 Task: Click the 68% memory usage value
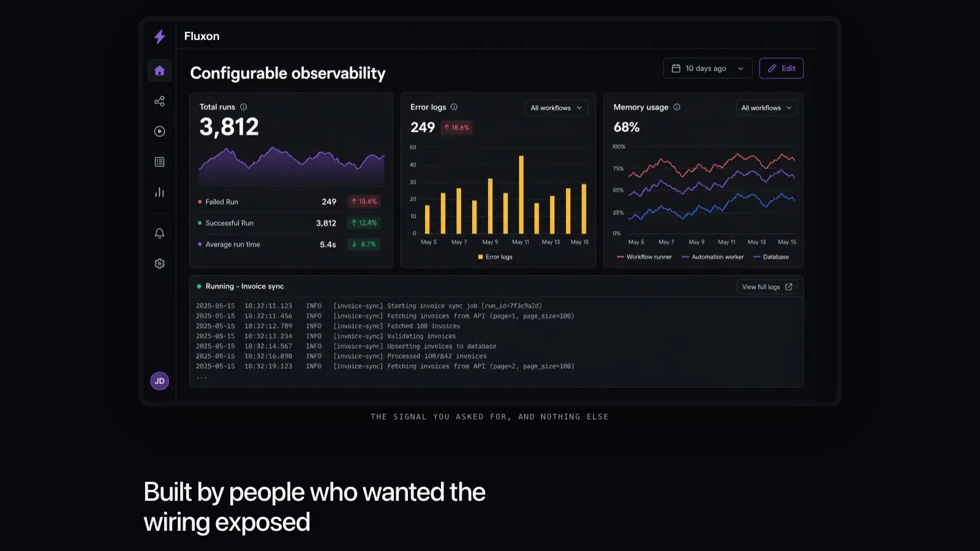pos(627,127)
